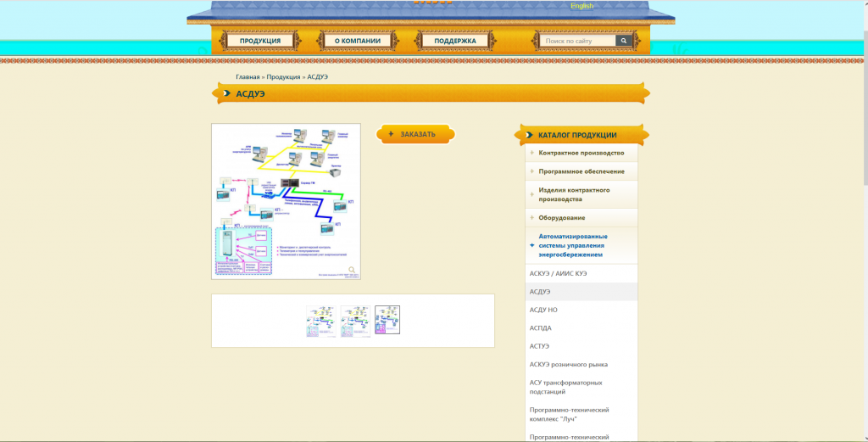The image size is (868, 442).
Task: Click the search site input field
Action: 578,41
